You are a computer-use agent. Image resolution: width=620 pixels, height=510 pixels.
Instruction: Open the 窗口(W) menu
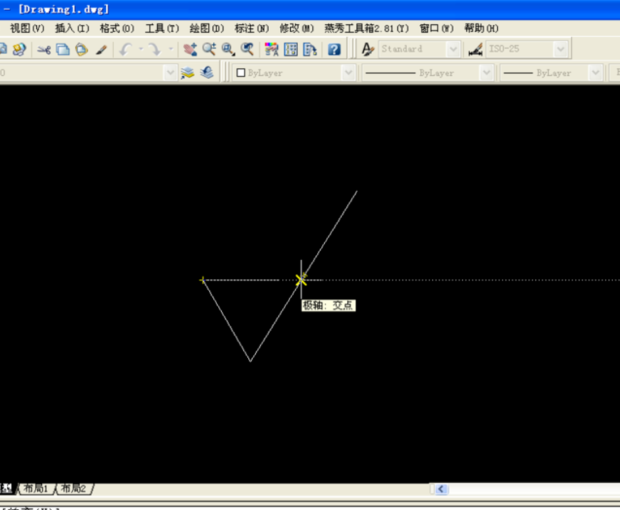point(437,28)
